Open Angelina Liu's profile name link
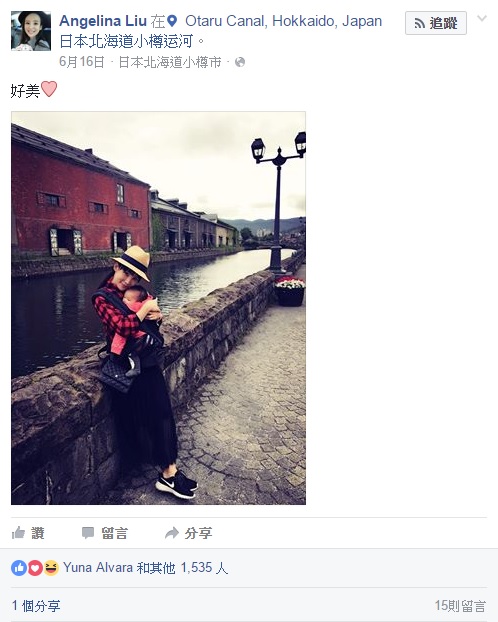This screenshot has height=622, width=498. click(x=103, y=21)
